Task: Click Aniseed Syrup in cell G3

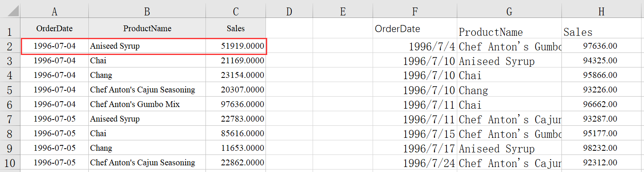Action: pos(496,61)
